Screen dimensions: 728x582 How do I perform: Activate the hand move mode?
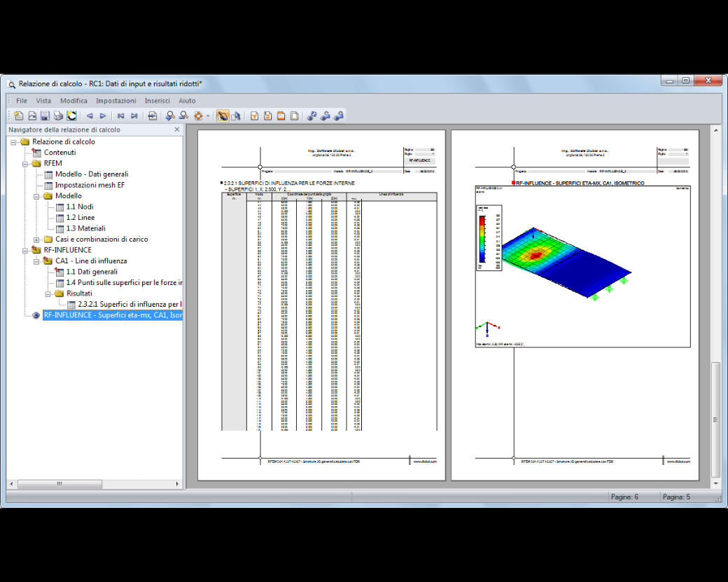click(x=223, y=116)
